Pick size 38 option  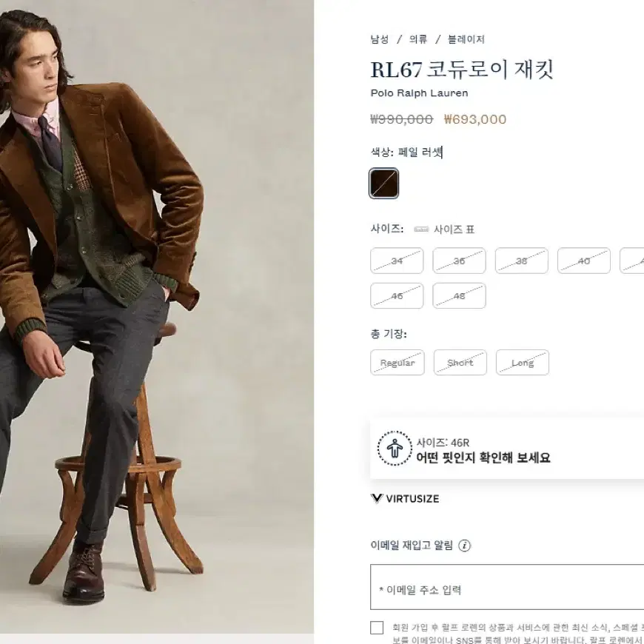[522, 261]
